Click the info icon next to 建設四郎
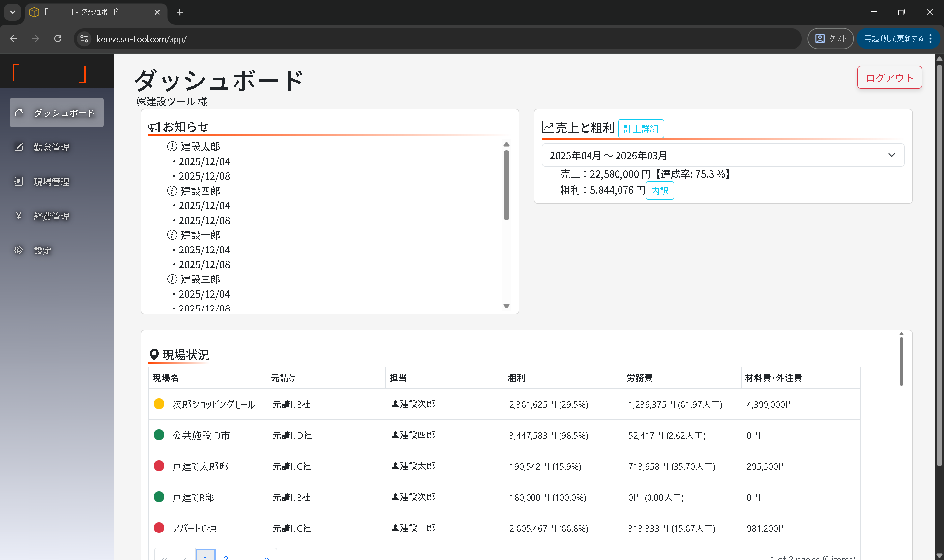Viewport: 944px width, 560px height. coord(172,191)
